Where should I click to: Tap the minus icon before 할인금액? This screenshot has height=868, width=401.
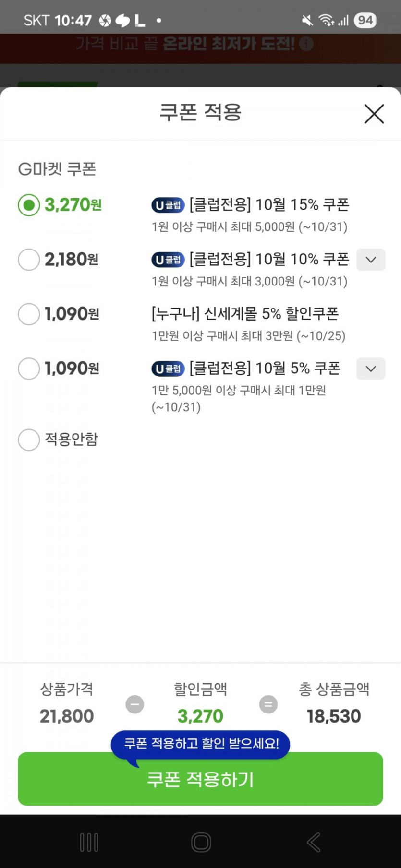pos(135,704)
